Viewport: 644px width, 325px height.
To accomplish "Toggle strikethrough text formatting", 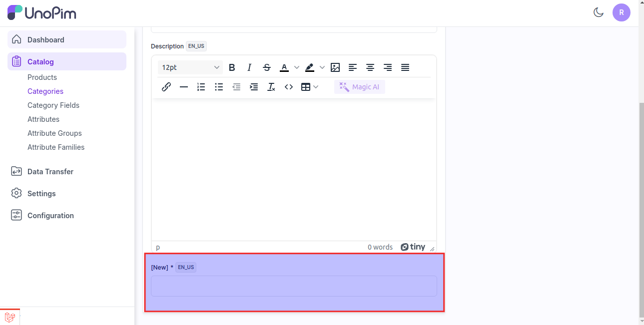I will (267, 67).
